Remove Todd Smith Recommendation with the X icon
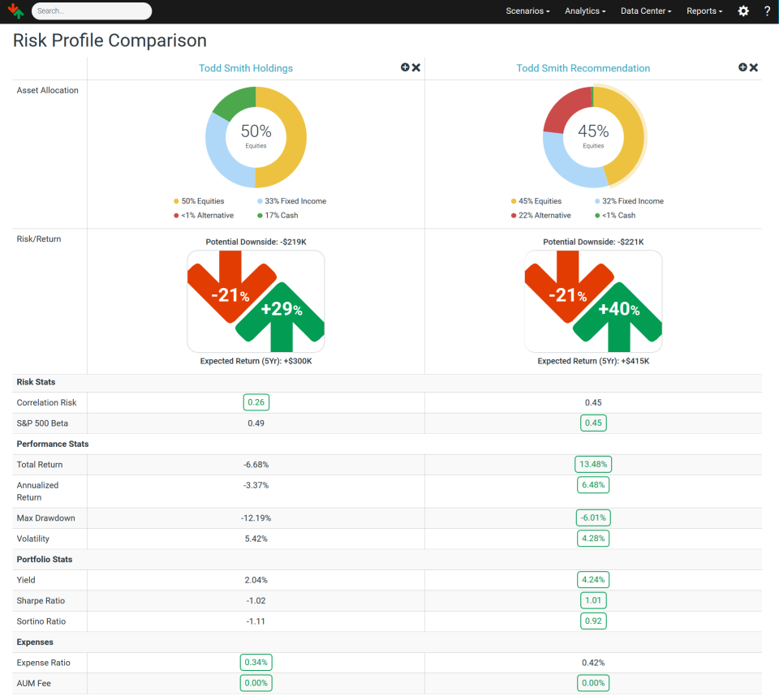 [754, 67]
